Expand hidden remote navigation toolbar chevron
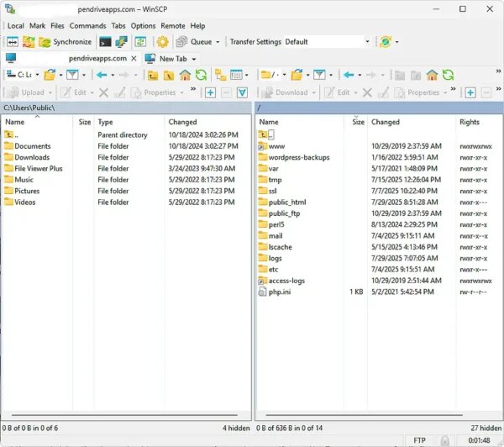The width and height of the screenshot is (504, 447). coord(498,71)
